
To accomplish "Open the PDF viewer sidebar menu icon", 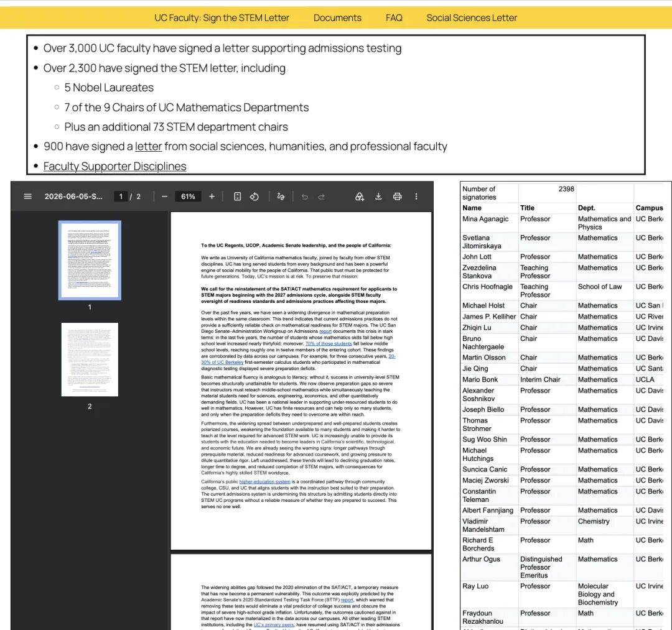I will (x=28, y=197).
